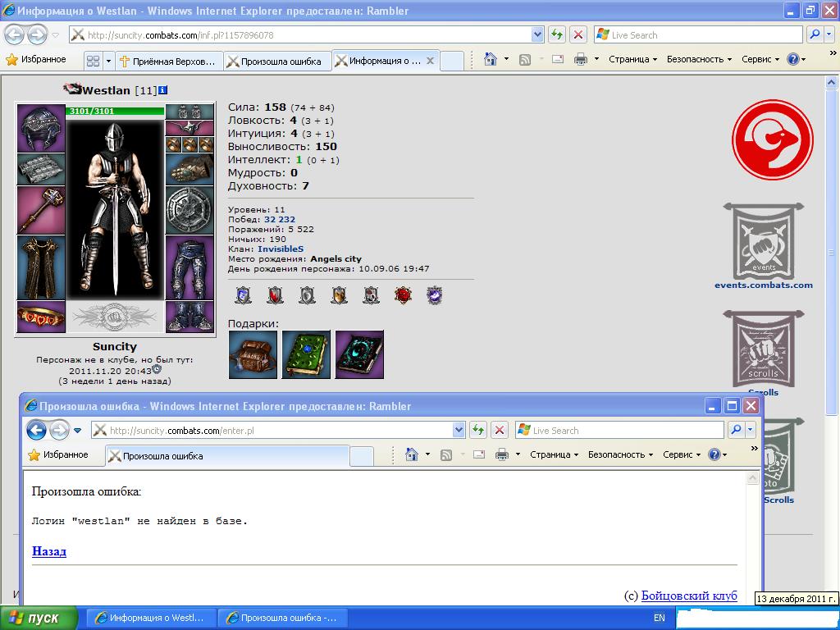The width and height of the screenshot is (840, 630).
Task: Click Refresh button in error window address bar
Action: click(478, 430)
